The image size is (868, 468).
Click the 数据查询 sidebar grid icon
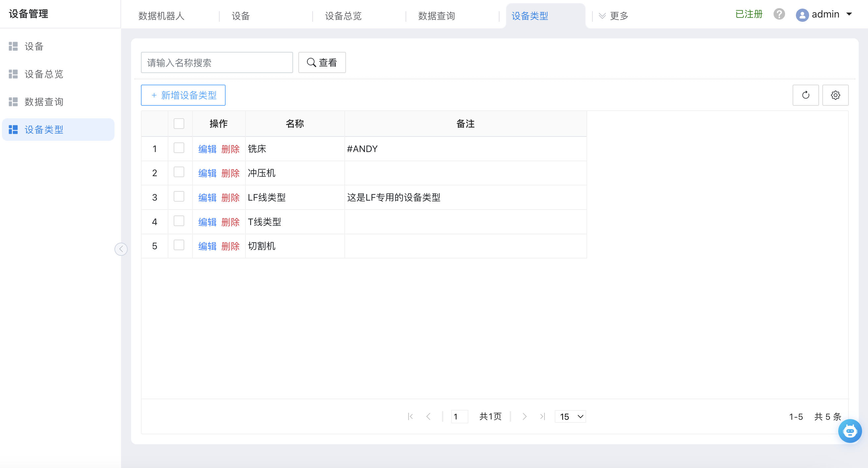tap(13, 102)
